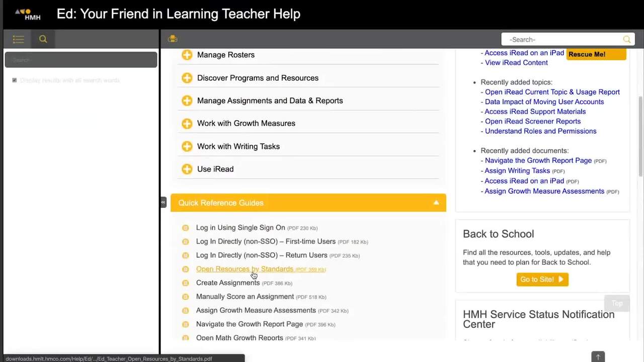Click plus icon beside Manage Rosters
This screenshot has width=644, height=362.
(187, 55)
